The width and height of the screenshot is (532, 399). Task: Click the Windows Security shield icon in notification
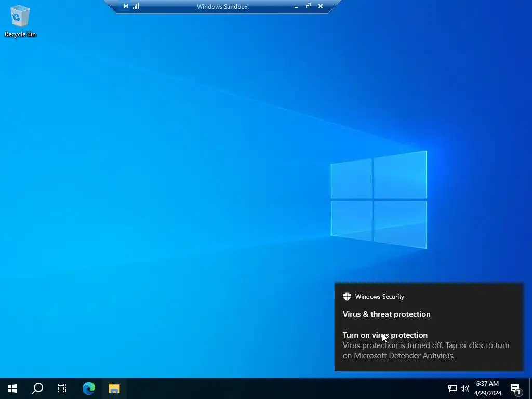[x=347, y=297]
